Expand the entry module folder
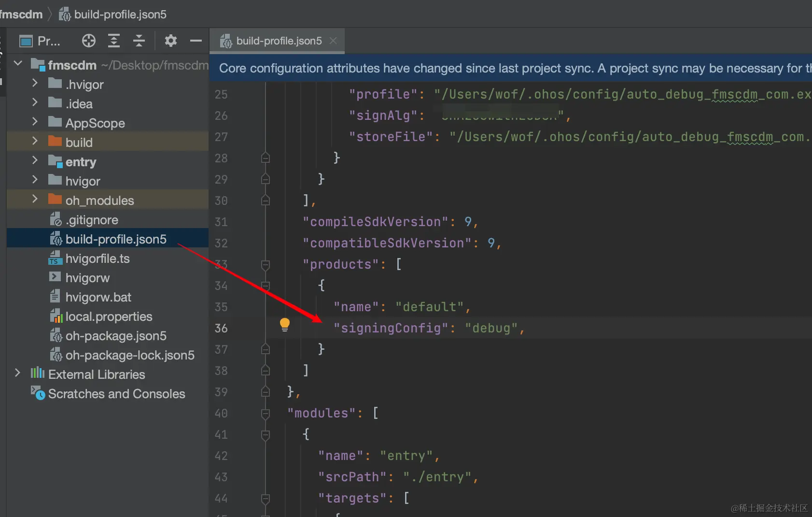 point(35,160)
